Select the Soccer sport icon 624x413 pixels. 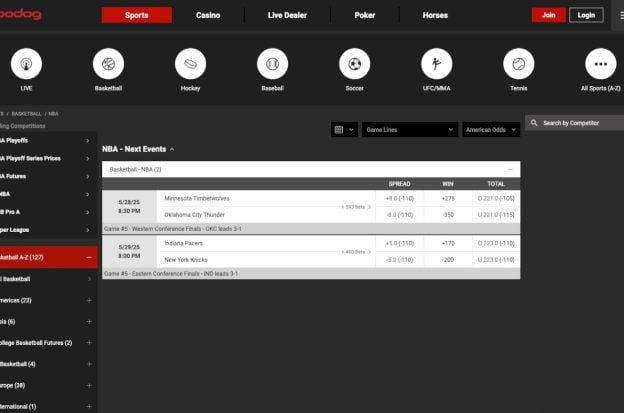[x=354, y=65]
